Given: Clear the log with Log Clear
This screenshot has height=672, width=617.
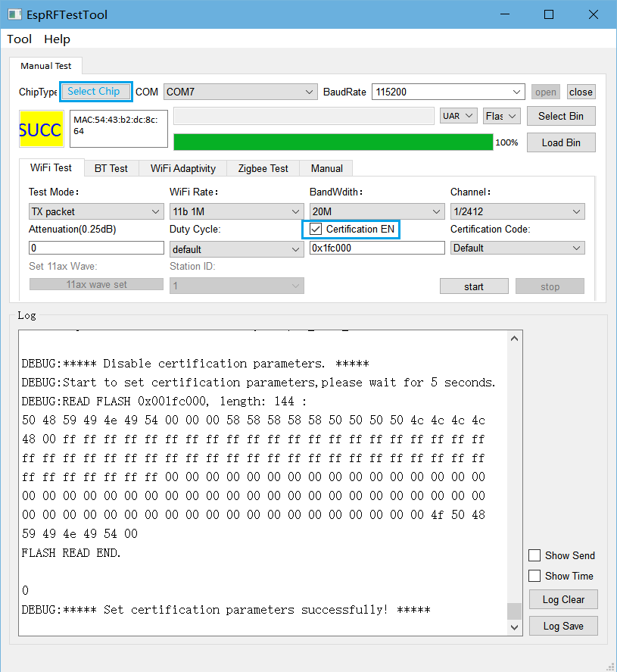Looking at the screenshot, I should tap(562, 599).
